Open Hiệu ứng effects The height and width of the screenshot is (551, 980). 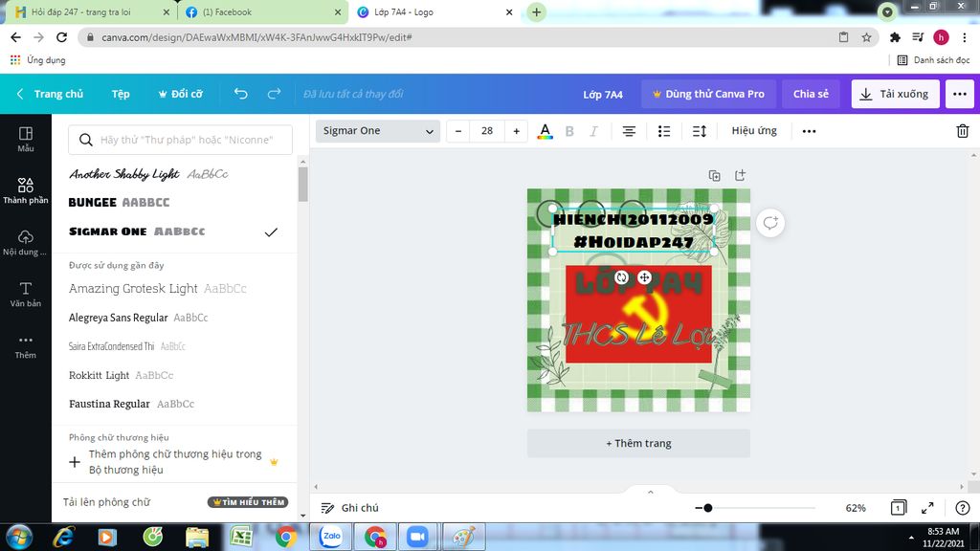754,130
